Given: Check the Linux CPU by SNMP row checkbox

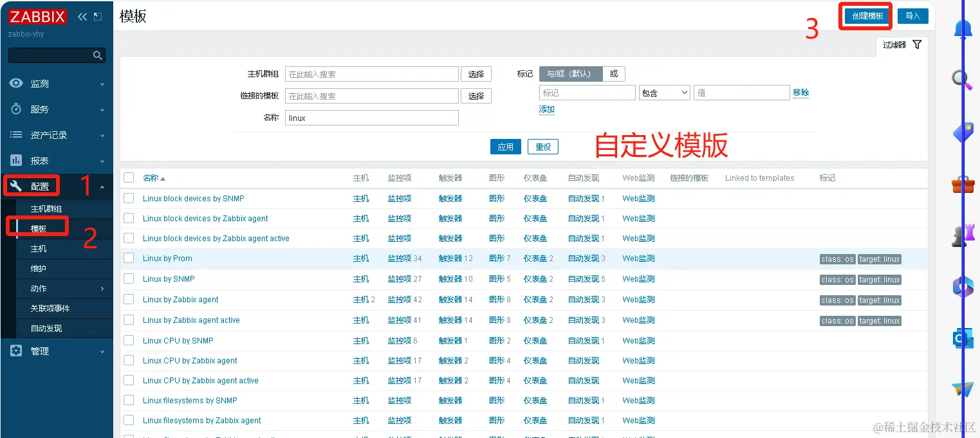Looking at the screenshot, I should point(129,341).
